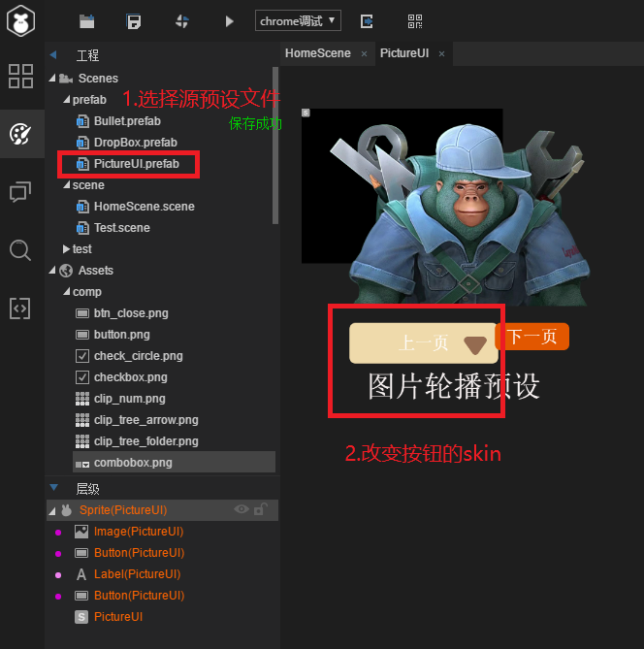
Task: Close the HomeScene tab
Action: coord(364,54)
